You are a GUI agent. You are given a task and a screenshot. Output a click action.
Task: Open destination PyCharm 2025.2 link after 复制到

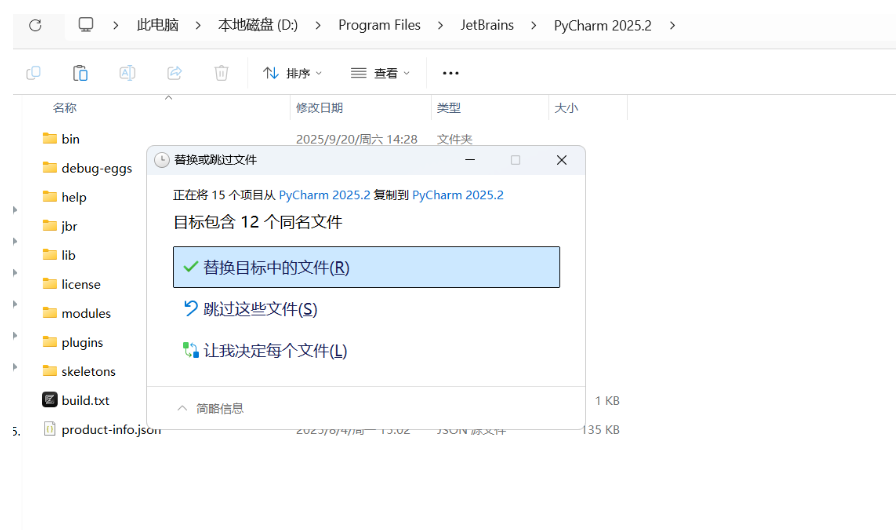pyautogui.click(x=458, y=195)
